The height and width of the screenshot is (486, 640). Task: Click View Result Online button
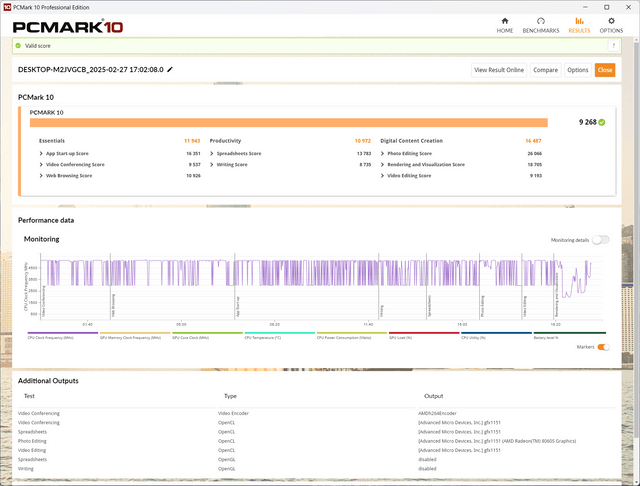[499, 70]
